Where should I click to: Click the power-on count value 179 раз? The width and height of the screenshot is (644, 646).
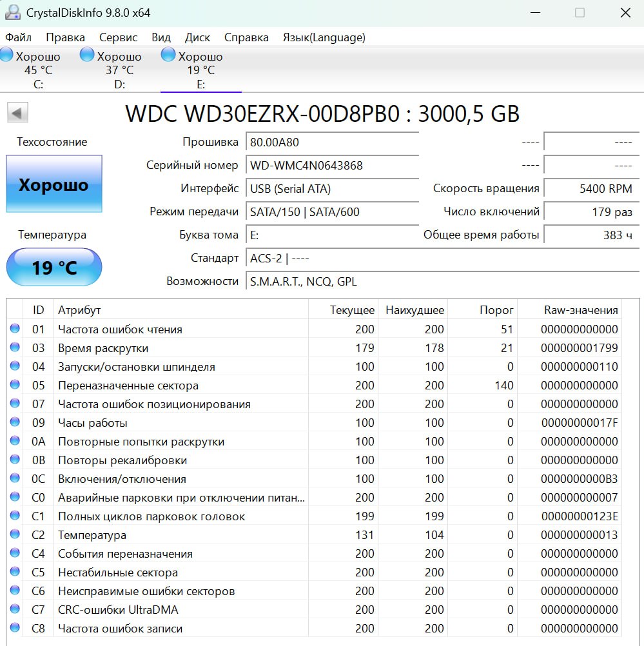tap(591, 211)
